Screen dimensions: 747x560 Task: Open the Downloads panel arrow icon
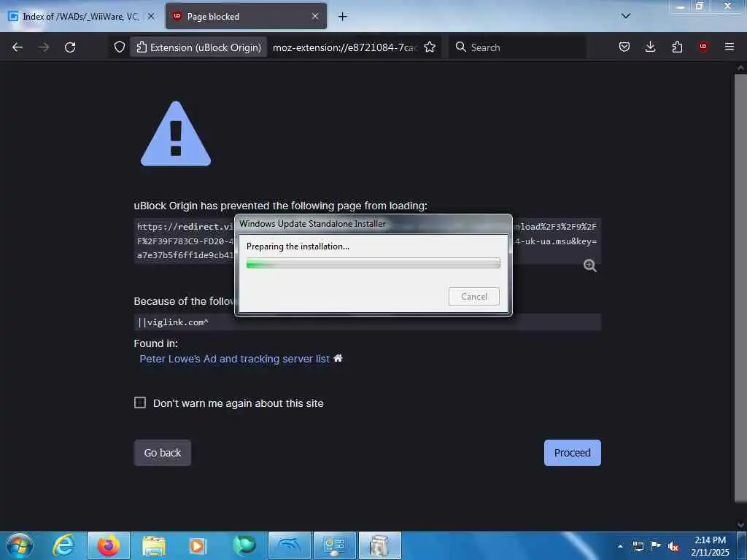(650, 47)
